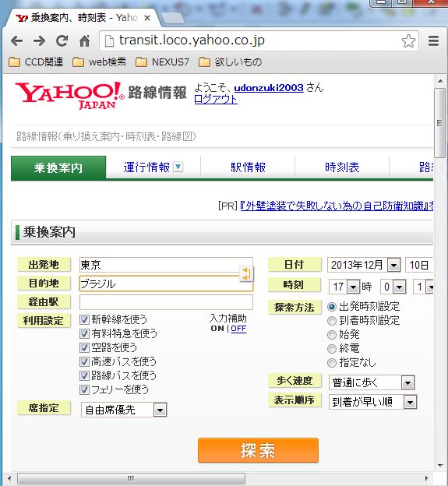This screenshot has height=486, width=448.
Task: Open the Chrome menu hamburger icon
Action: [x=433, y=41]
